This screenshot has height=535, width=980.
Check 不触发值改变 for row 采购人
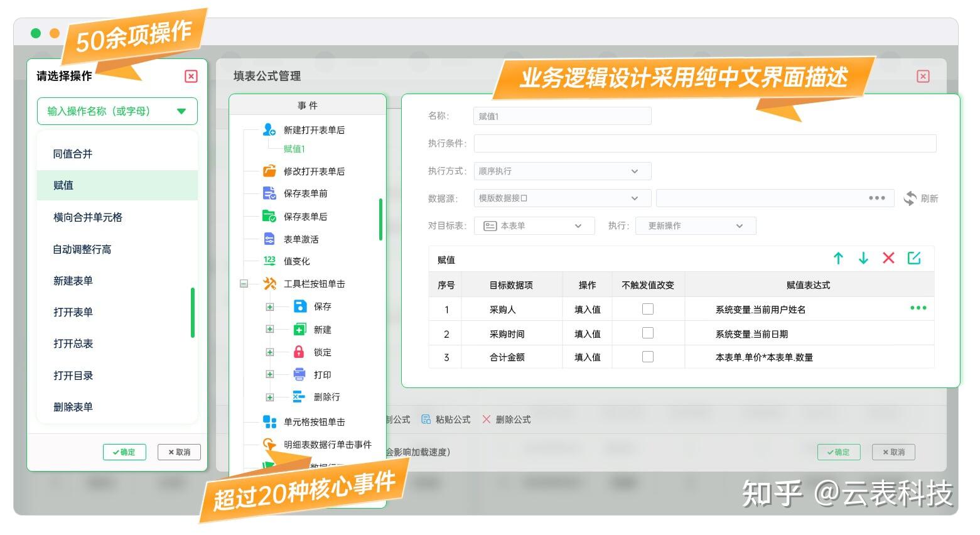(647, 308)
